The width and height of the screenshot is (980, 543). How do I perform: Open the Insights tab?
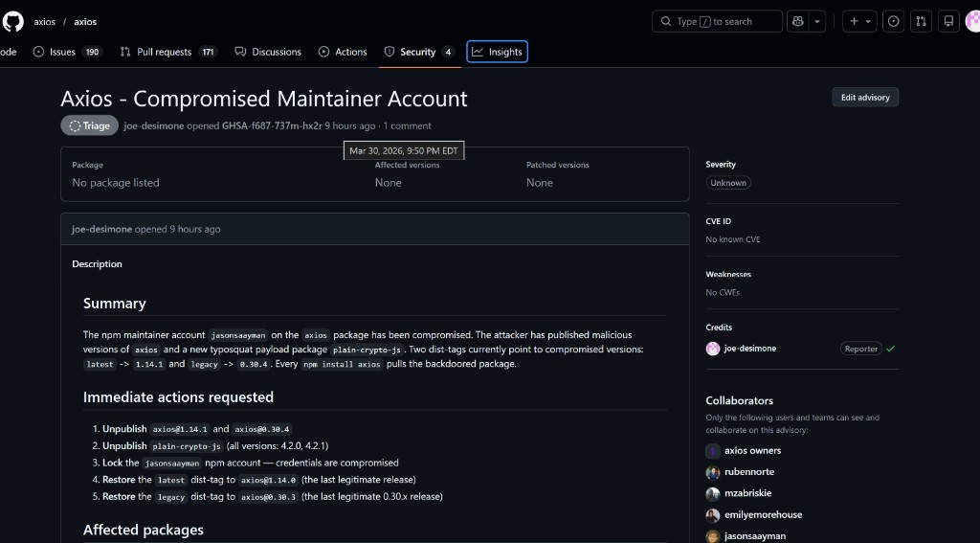pyautogui.click(x=497, y=52)
